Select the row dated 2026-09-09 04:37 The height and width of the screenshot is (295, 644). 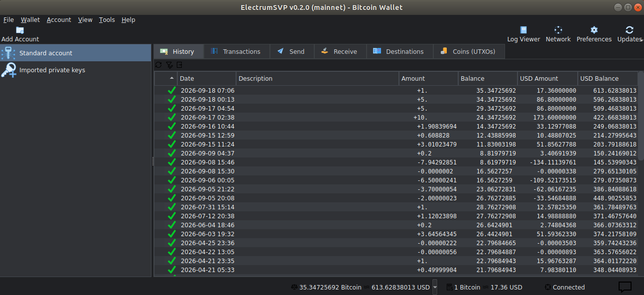pyautogui.click(x=396, y=153)
